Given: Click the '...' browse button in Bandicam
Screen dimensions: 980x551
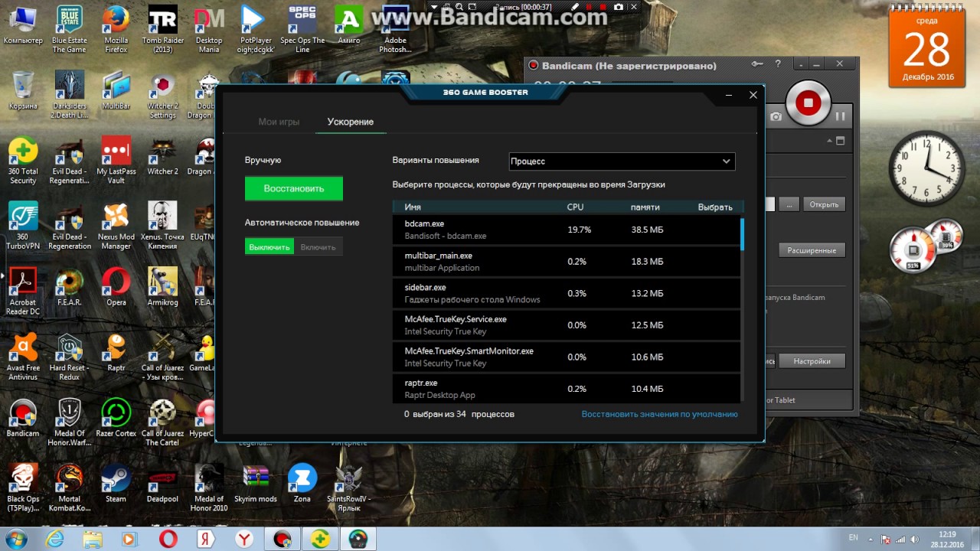Looking at the screenshot, I should pos(789,204).
